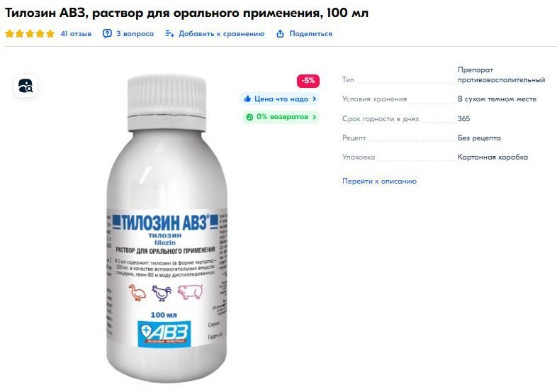
Task: Click the questions speech bubble icon
Action: pyautogui.click(x=107, y=34)
